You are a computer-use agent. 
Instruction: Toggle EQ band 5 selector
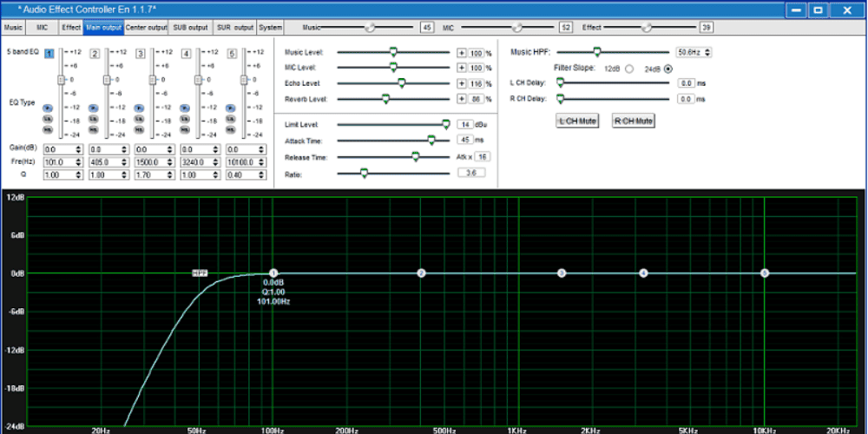coord(233,54)
